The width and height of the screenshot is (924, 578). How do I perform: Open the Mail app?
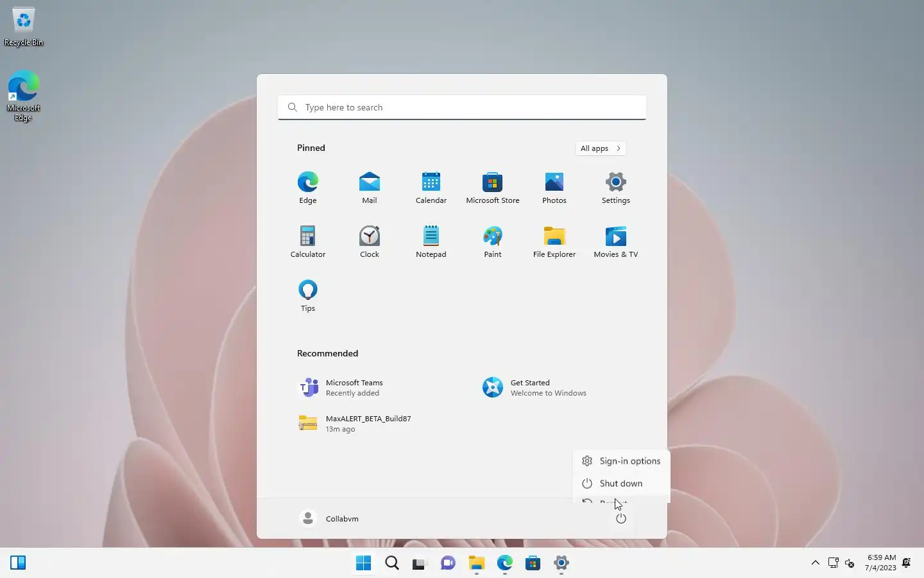click(x=370, y=188)
